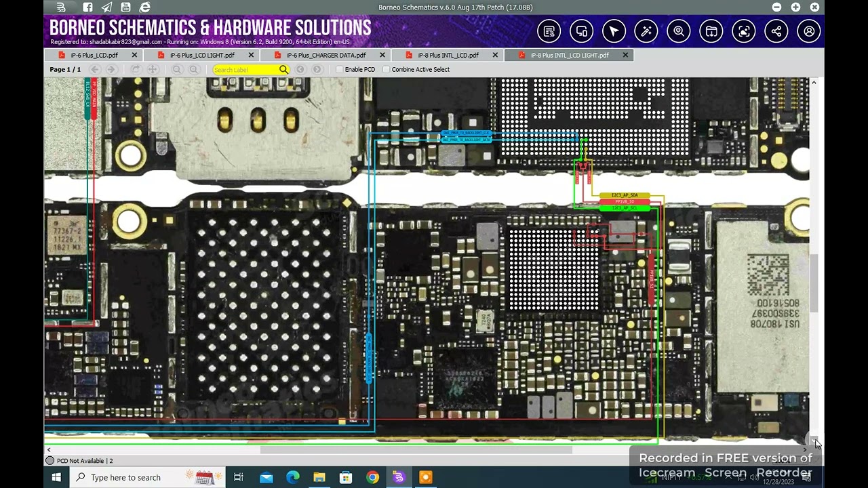Image resolution: width=868 pixels, height=488 pixels.
Task: Select iP-8 Plus INTL_LCD LIGHT.pdf tab
Action: click(x=570, y=56)
